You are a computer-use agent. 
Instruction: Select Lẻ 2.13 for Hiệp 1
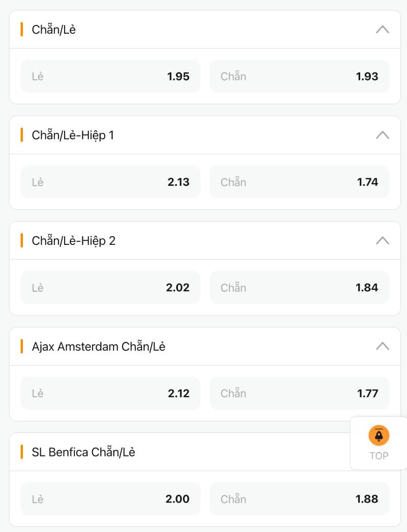(x=110, y=182)
